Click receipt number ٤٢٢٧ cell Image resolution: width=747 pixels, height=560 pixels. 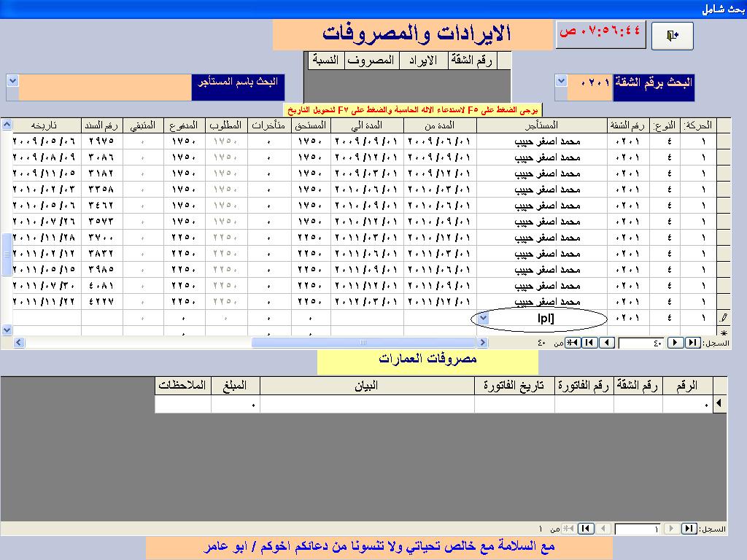pyautogui.click(x=102, y=301)
